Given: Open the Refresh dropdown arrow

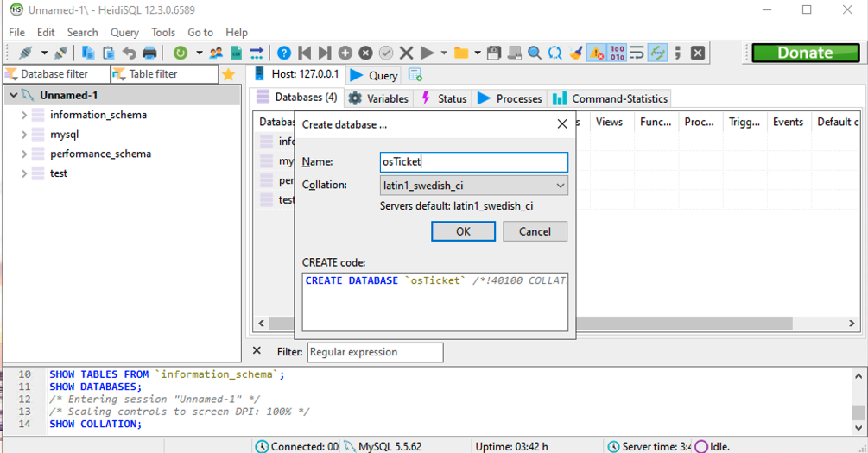Looking at the screenshot, I should (x=200, y=53).
